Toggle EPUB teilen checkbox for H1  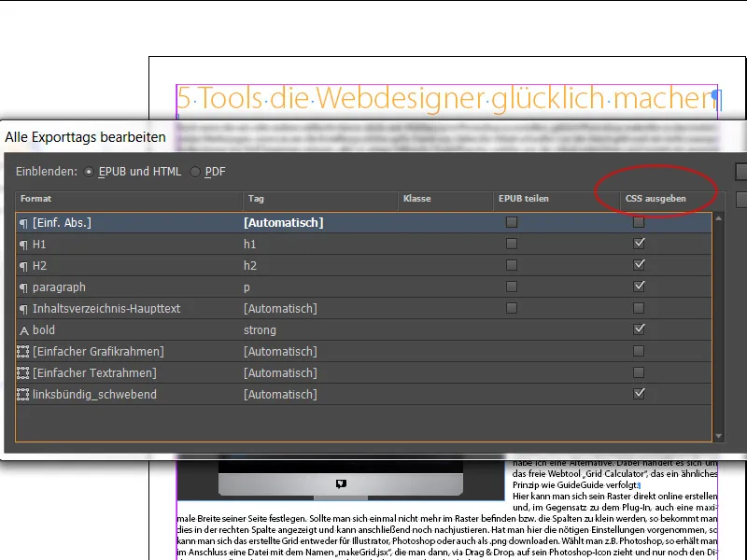pos(512,244)
